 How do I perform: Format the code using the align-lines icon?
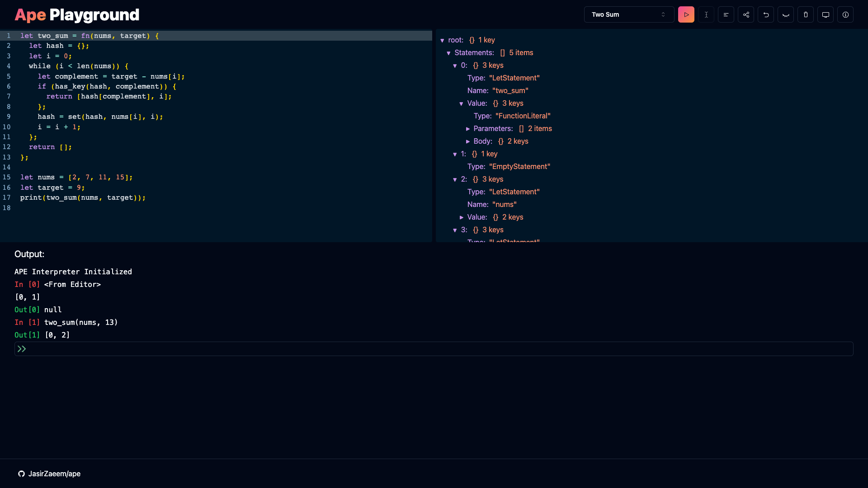(x=726, y=14)
